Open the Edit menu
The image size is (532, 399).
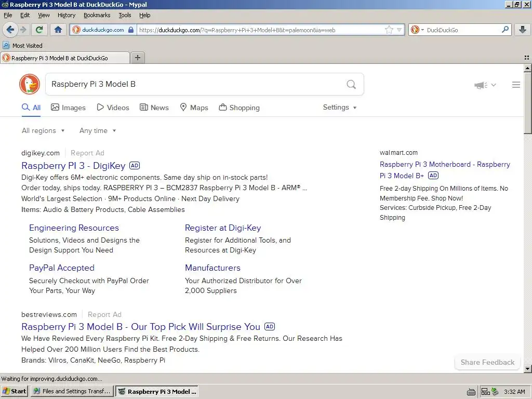(x=25, y=15)
